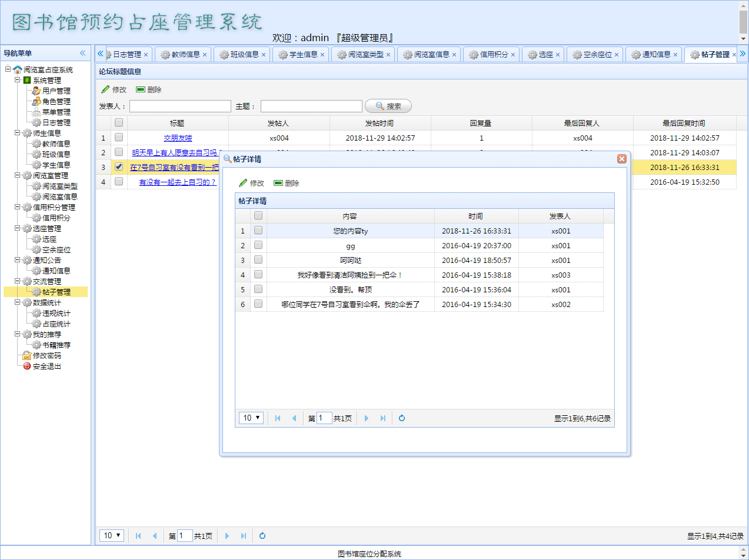Open 违规统计 in navigation tree
Image resolution: width=749 pixels, height=560 pixels.
click(x=56, y=313)
